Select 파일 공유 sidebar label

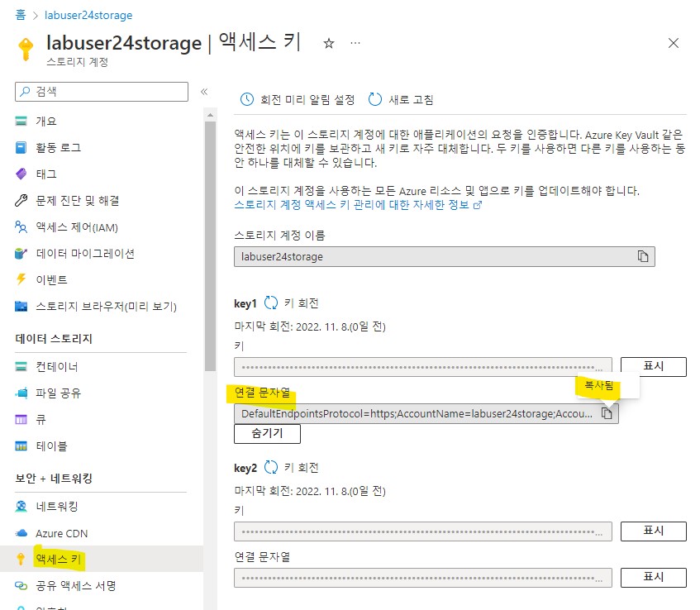pyautogui.click(x=59, y=393)
